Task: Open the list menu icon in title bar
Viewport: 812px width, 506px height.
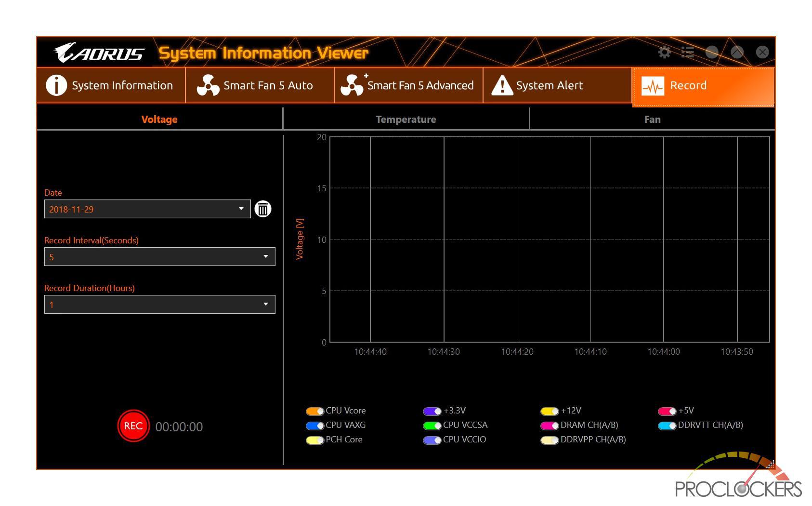Action: [x=688, y=52]
